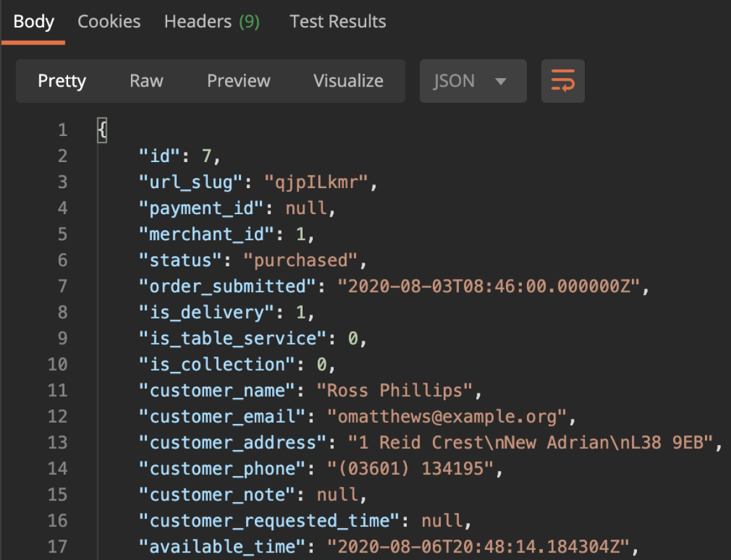Click the "customer_email" key
The image size is (731, 560).
pyautogui.click(x=222, y=417)
